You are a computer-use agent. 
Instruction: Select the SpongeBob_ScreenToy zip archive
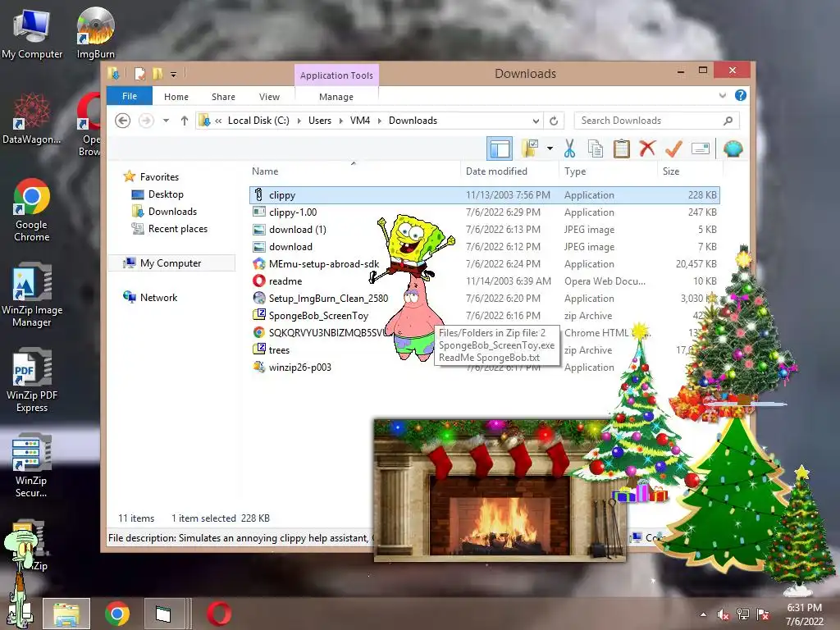click(x=484, y=316)
